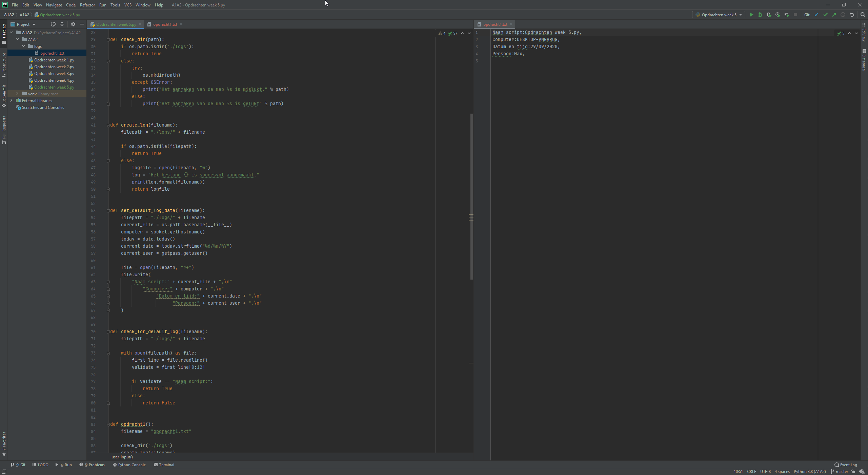Locate current file with crosshair icon
The height and width of the screenshot is (475, 868).
pyautogui.click(x=53, y=24)
